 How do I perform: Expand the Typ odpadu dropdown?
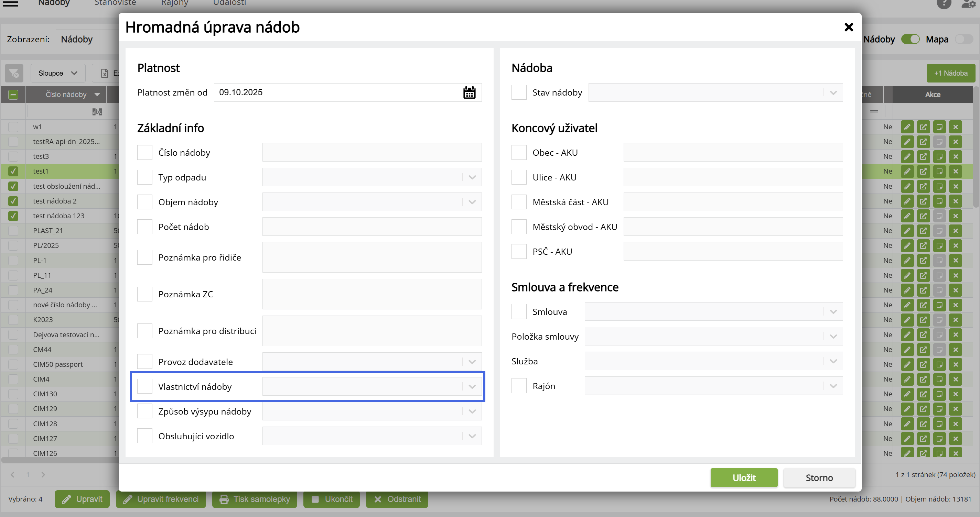coord(472,177)
